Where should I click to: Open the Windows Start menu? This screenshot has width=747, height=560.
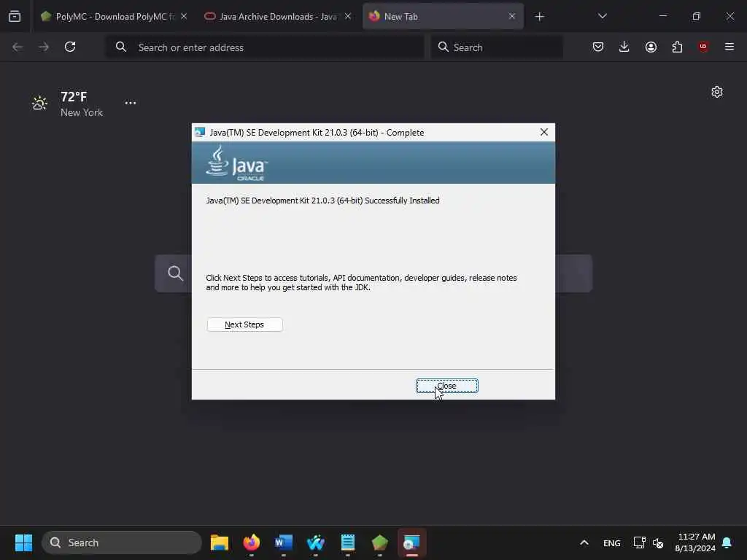(23, 542)
